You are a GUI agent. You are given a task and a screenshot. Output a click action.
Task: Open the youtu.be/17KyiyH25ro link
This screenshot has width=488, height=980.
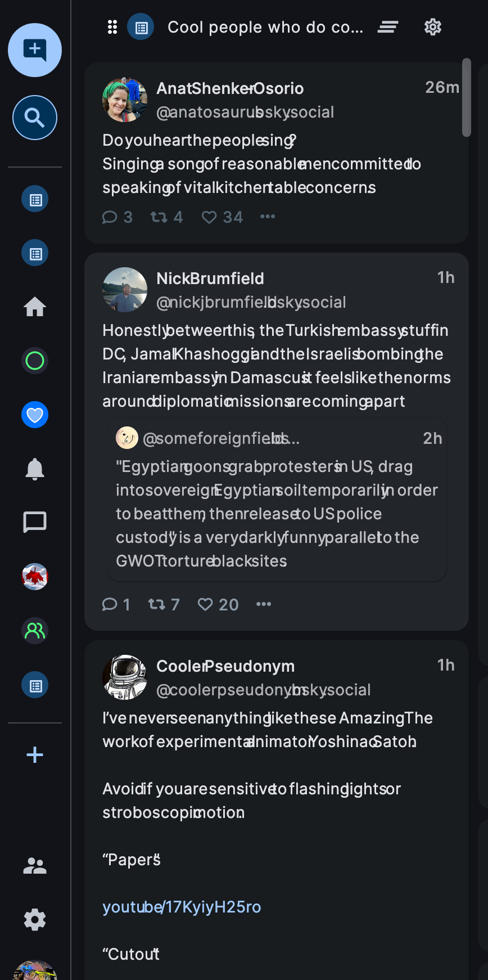(x=182, y=907)
